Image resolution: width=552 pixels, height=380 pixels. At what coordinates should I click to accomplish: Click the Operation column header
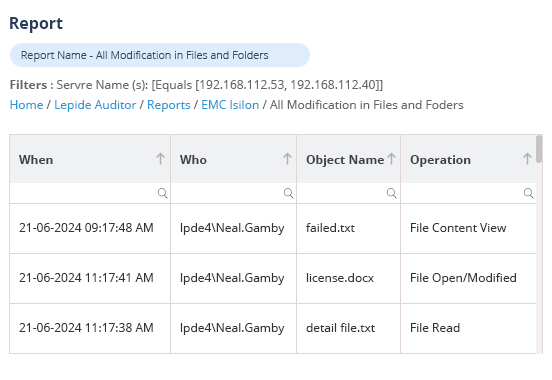tap(468, 159)
